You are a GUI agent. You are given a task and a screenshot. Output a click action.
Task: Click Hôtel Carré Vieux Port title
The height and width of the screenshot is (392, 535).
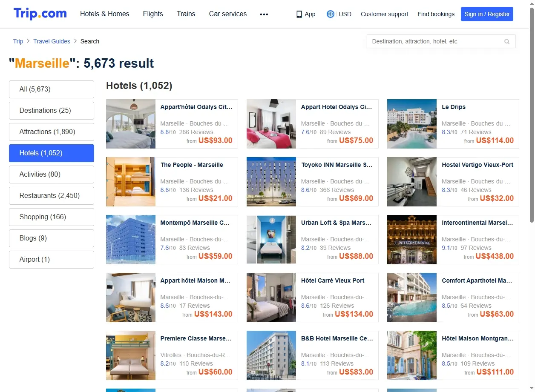pos(333,280)
